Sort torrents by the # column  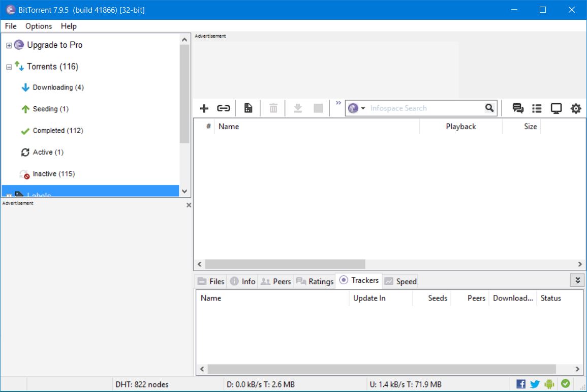(208, 126)
